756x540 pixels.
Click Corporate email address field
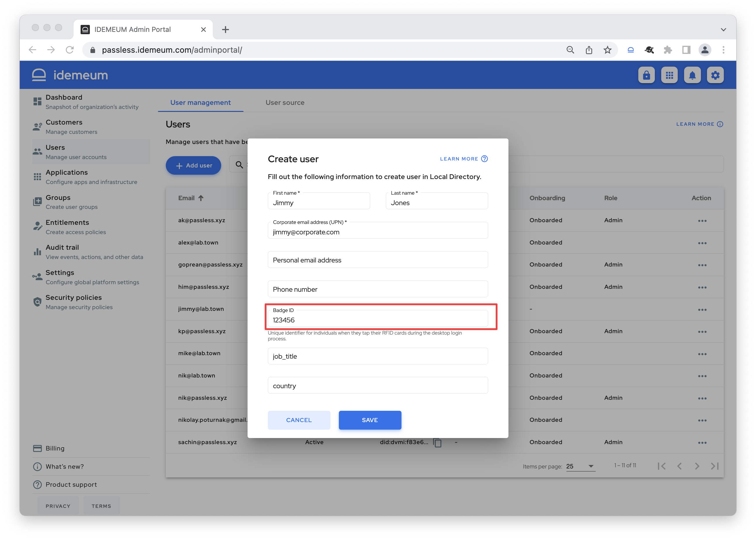click(x=378, y=230)
